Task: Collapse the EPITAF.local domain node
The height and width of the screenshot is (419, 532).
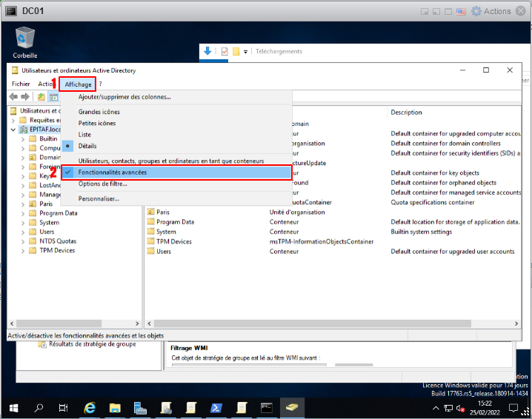Action: click(x=14, y=129)
